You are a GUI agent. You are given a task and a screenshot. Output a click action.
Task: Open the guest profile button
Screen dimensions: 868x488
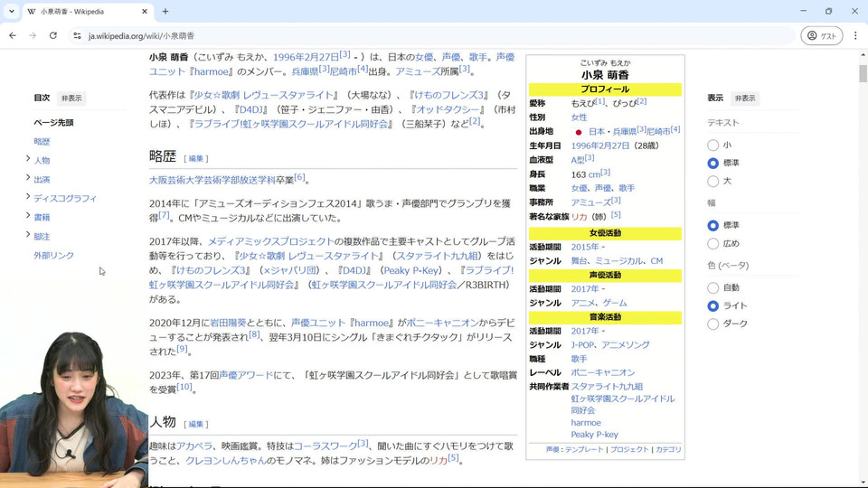tap(822, 35)
